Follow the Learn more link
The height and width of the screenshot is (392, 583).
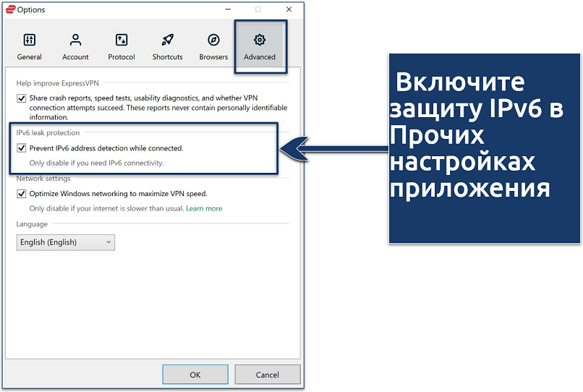pos(204,208)
